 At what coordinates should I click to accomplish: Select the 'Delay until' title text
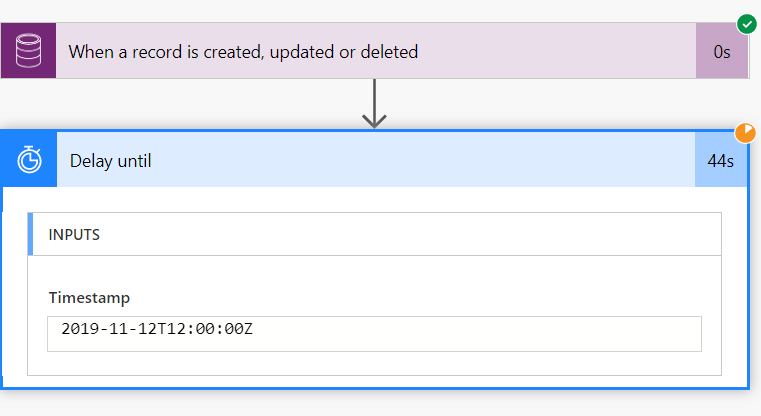(x=111, y=161)
